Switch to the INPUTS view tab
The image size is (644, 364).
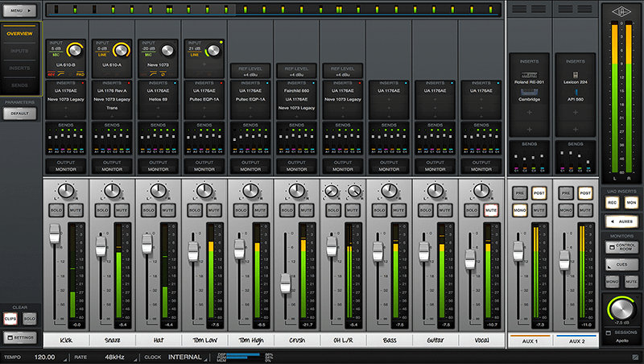tap(19, 51)
